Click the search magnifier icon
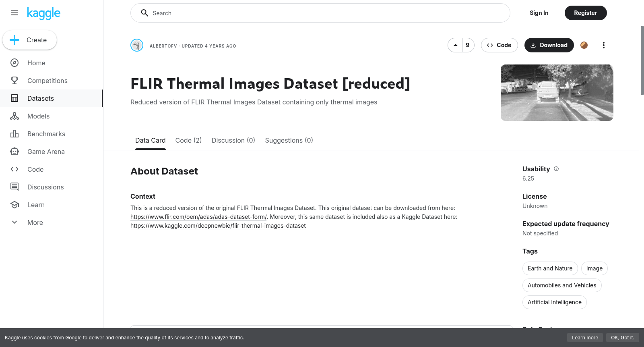Screen dimensions: 644x347 tap(144, 13)
